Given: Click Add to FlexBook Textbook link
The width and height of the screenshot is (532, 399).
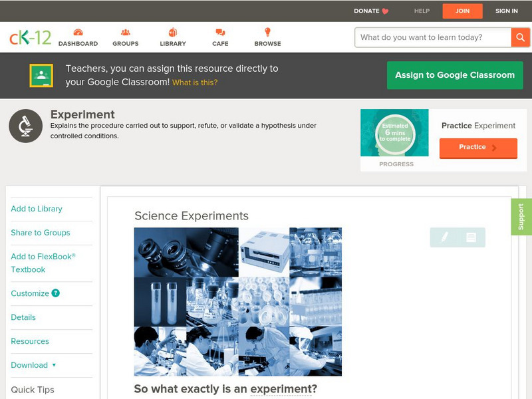Looking at the screenshot, I should click(43, 263).
